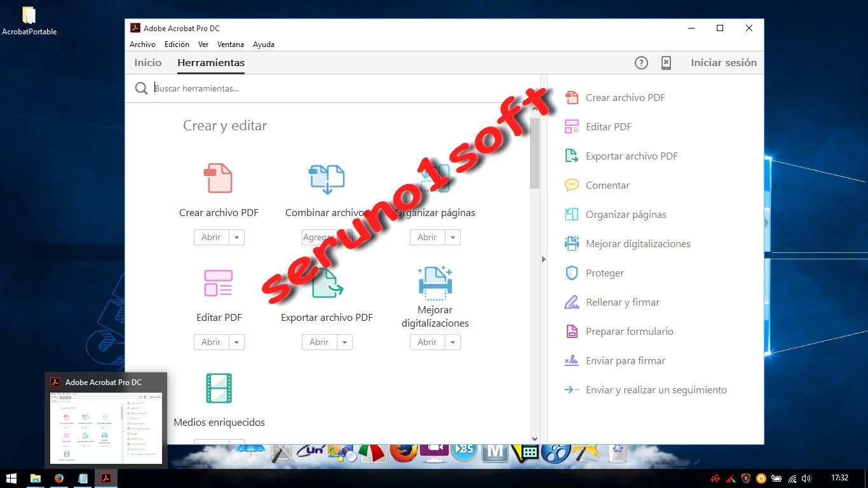The image size is (868, 488).
Task: Switch to the Inicio tab
Action: [x=148, y=62]
